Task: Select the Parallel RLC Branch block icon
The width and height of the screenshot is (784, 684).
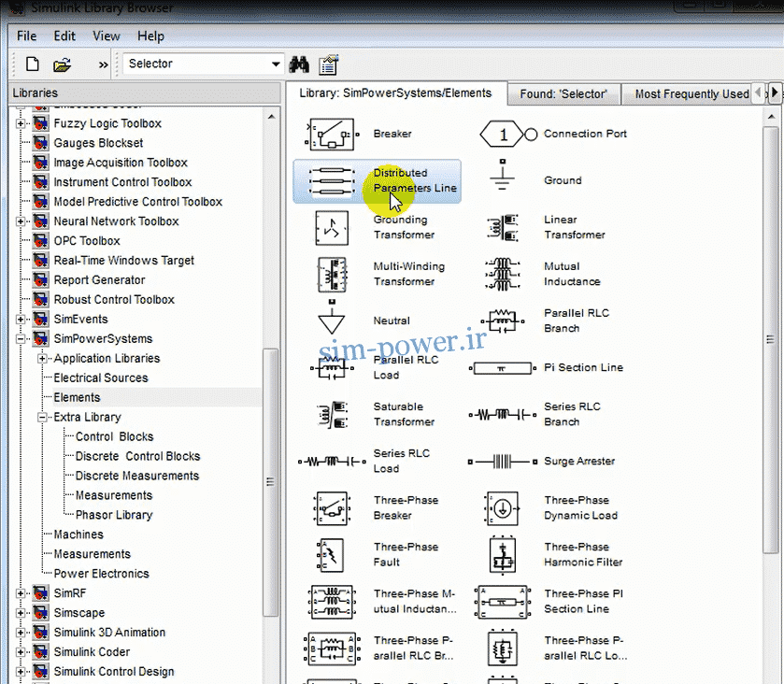Action: point(503,321)
